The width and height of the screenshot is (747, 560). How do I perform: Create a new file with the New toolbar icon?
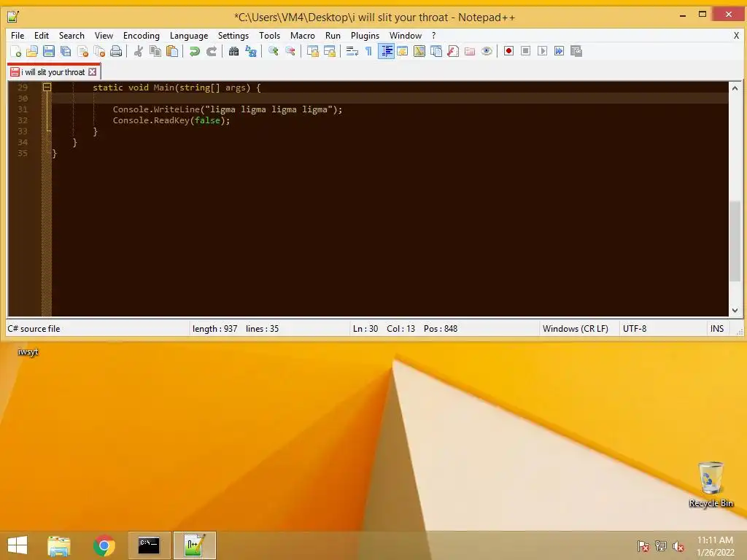16,51
